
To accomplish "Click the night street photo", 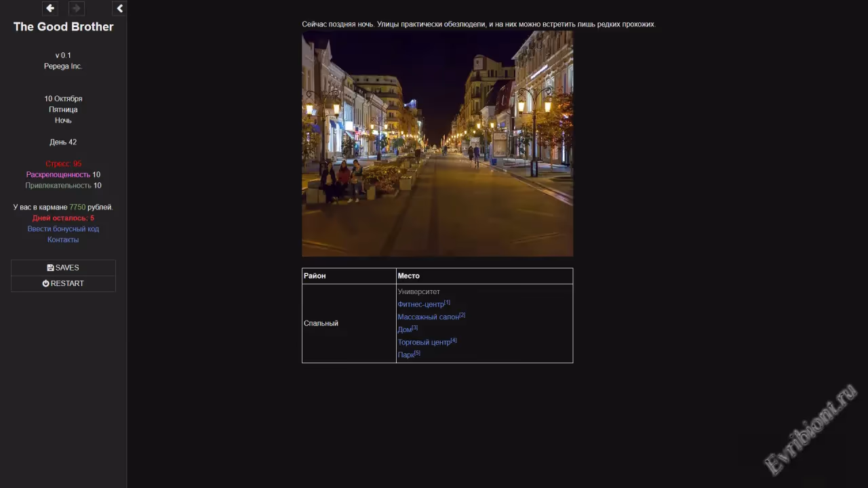I will [x=437, y=144].
